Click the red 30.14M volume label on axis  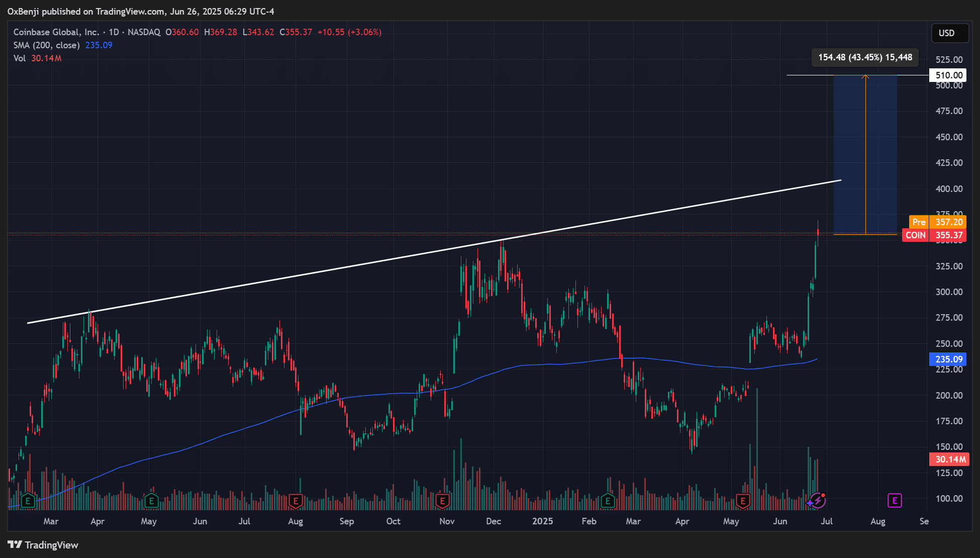[949, 459]
